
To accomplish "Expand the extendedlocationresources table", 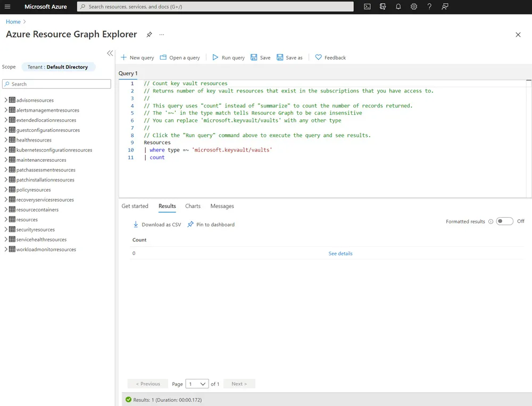I will click(6, 120).
